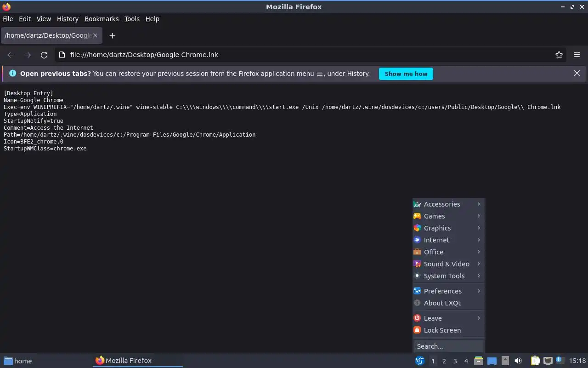Click the forward navigation arrow
Image resolution: width=588 pixels, height=368 pixels.
click(x=28, y=55)
